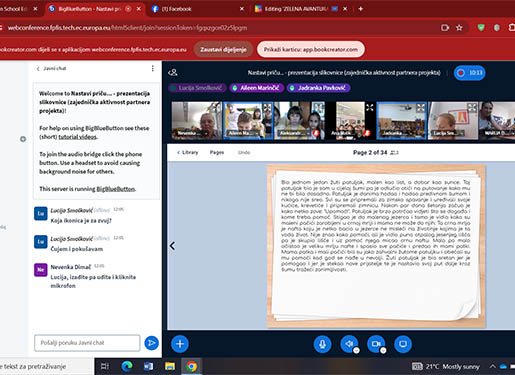
Task: Open Task View on the taskbar
Action: point(105,366)
